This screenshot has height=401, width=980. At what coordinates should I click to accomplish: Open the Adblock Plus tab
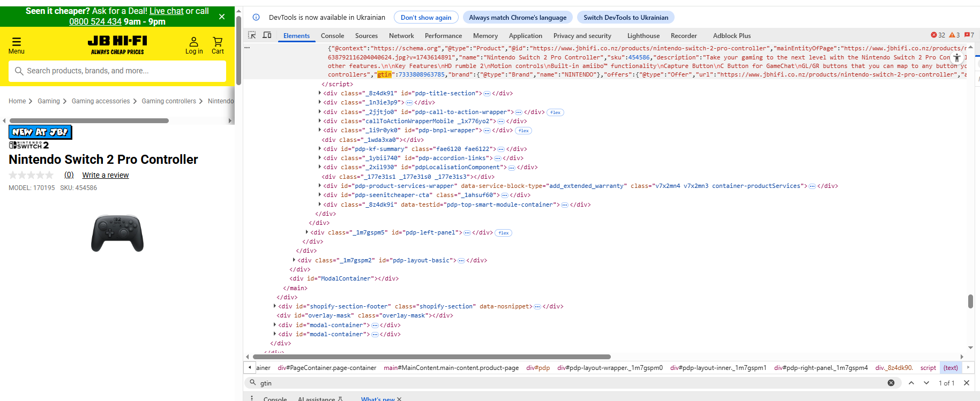coord(732,36)
